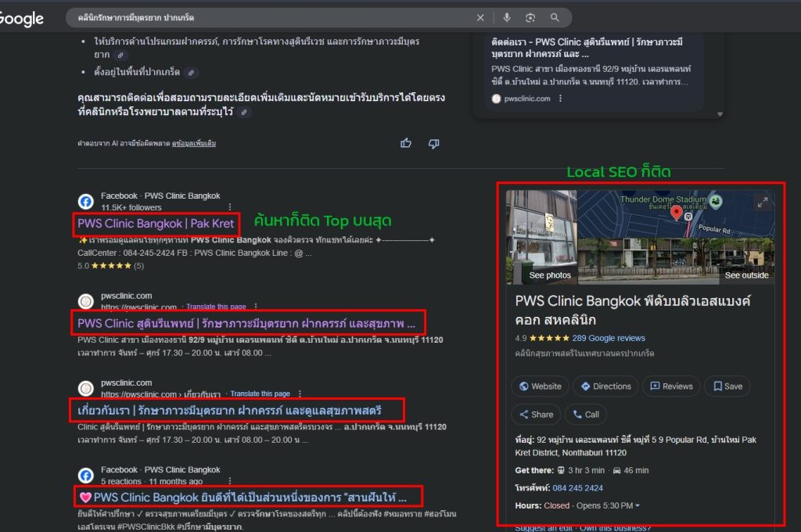Click the Facebook favicon of the Pak Kret result
The image size is (801, 532).
click(x=86, y=201)
